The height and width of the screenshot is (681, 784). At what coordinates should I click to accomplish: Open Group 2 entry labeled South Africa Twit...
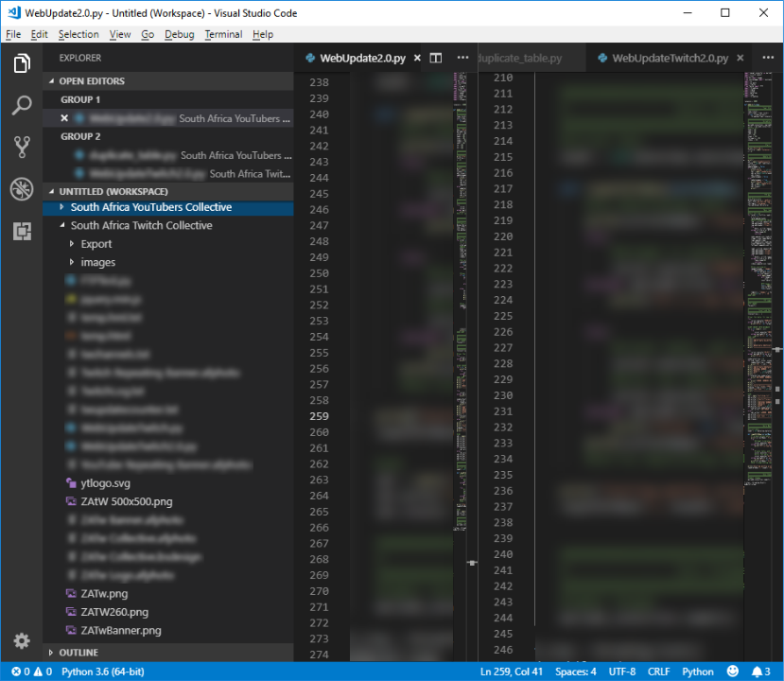click(x=168, y=173)
